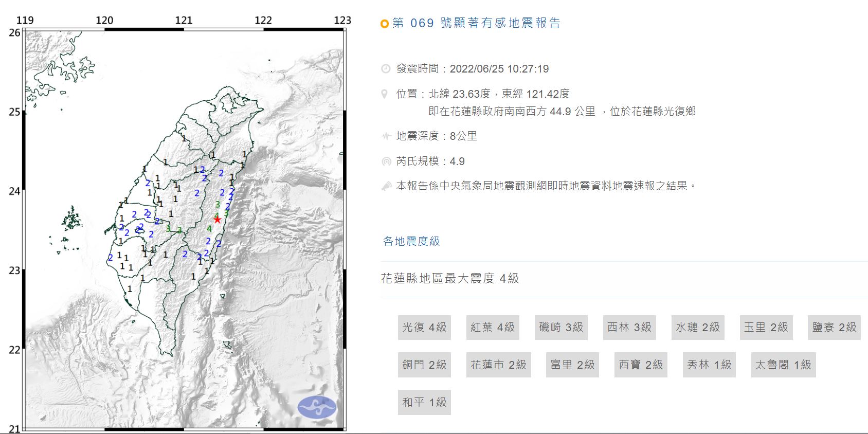
Task: Select the 紅葉 4級 station tag
Action: coord(493,328)
